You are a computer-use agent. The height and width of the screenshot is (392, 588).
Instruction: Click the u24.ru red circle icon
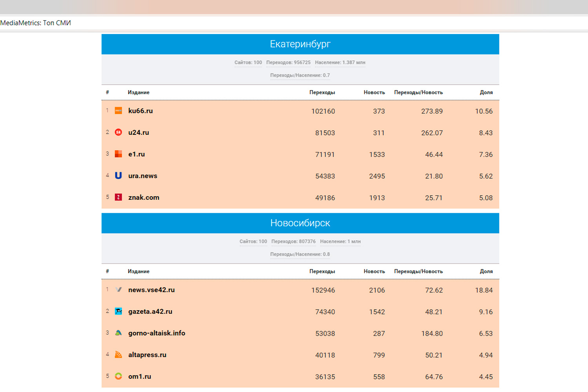click(x=118, y=132)
